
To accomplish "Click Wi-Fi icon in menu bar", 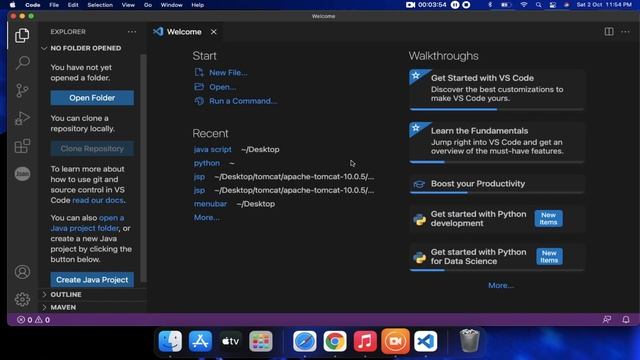I will 524,5.
